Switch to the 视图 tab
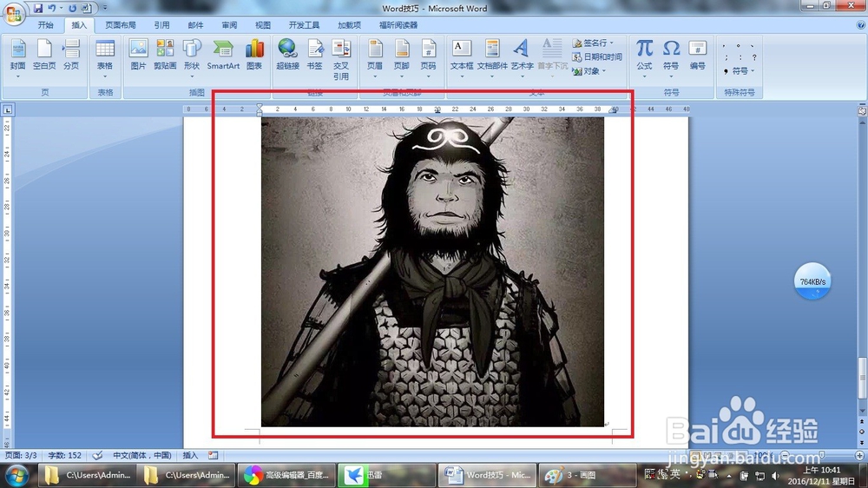This screenshot has width=868, height=488. tap(263, 25)
